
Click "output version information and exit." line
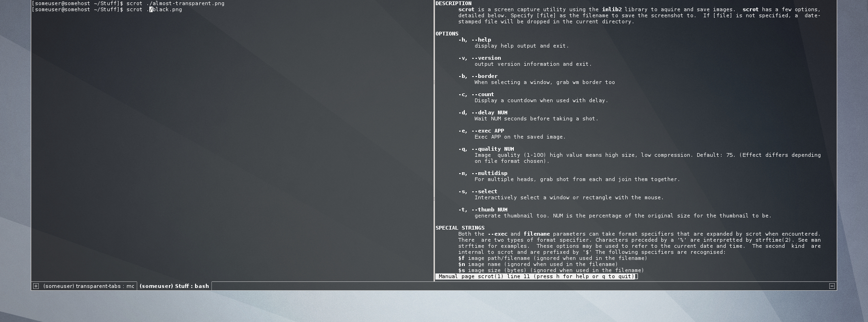pyautogui.click(x=533, y=64)
